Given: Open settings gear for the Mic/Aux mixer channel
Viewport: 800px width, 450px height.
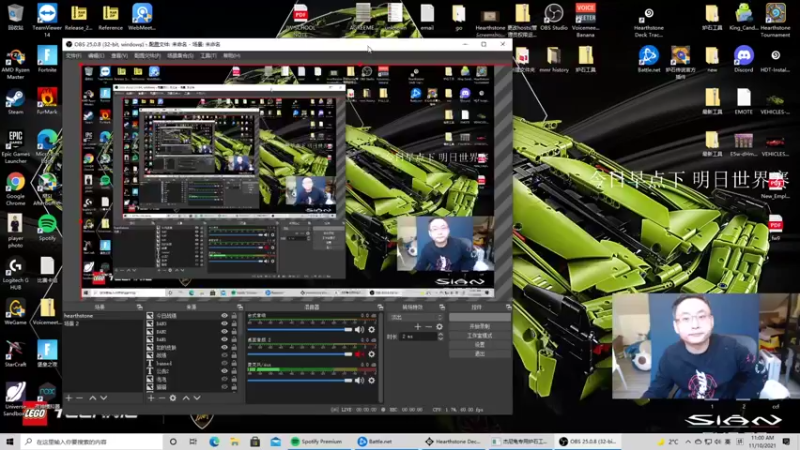Looking at the screenshot, I should click(x=371, y=381).
